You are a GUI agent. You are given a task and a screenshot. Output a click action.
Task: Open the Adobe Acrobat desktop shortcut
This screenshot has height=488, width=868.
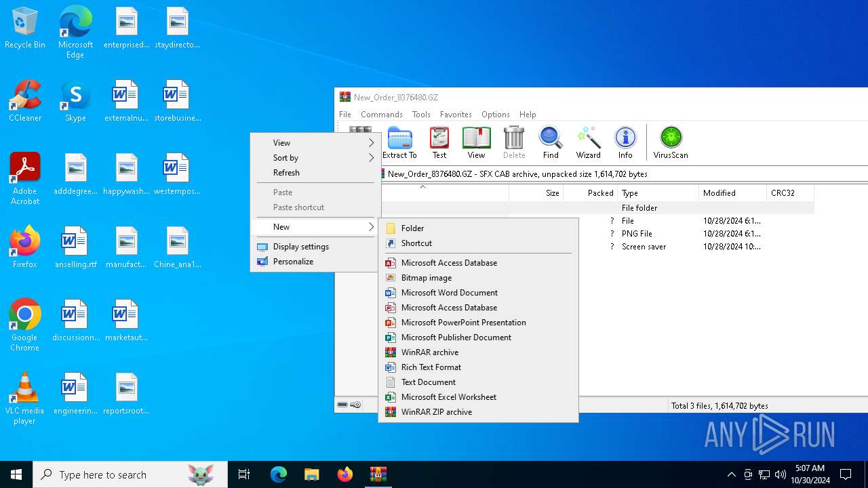[x=25, y=178]
